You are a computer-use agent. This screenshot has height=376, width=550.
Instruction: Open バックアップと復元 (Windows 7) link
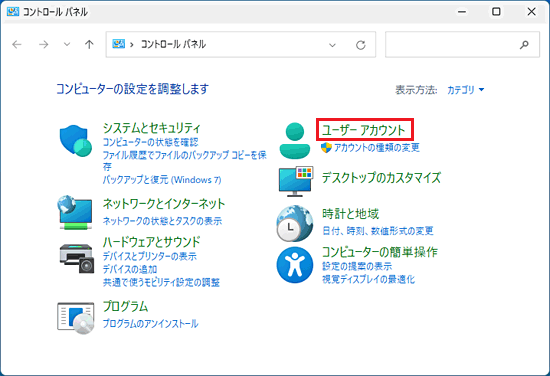[162, 180]
